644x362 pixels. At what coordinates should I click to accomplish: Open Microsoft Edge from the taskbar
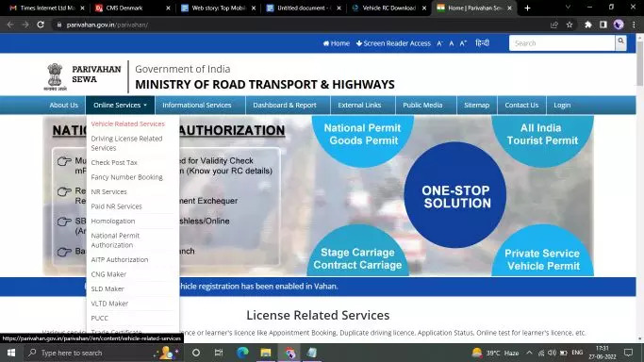[242, 353]
